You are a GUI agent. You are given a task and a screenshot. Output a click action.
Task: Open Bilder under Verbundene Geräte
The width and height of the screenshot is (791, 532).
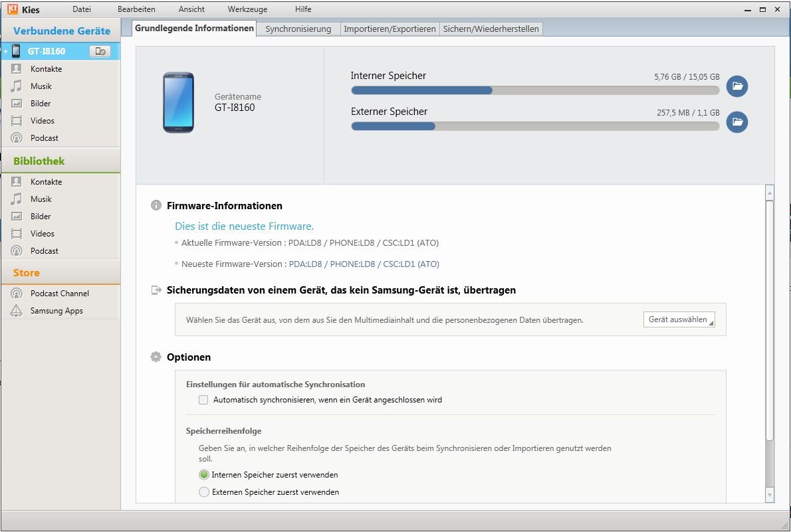click(x=41, y=104)
